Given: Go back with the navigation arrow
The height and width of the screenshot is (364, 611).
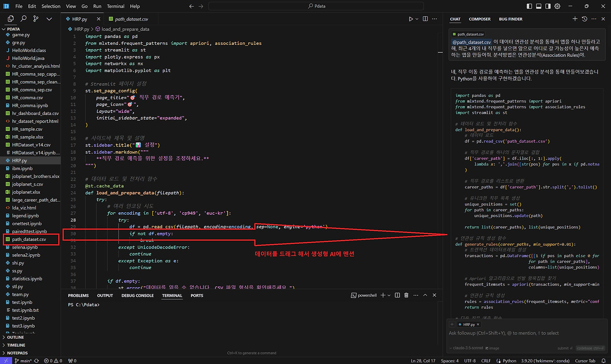Looking at the screenshot, I should [191, 6].
